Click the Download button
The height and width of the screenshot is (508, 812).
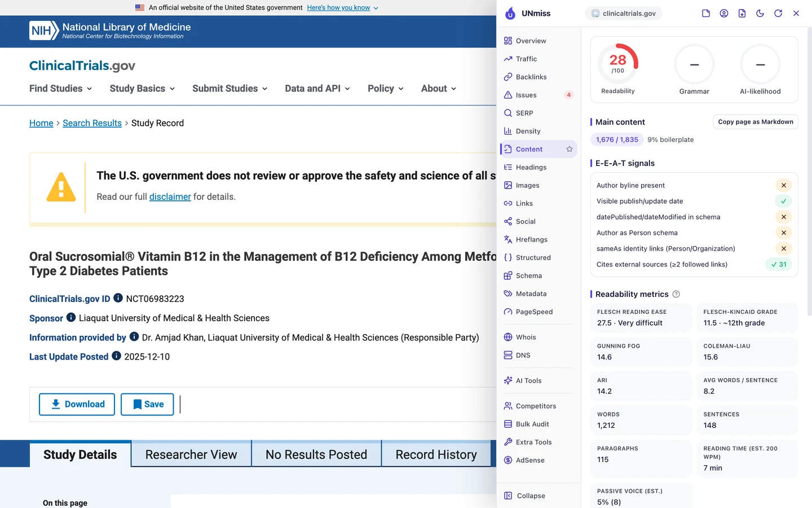pyautogui.click(x=77, y=404)
